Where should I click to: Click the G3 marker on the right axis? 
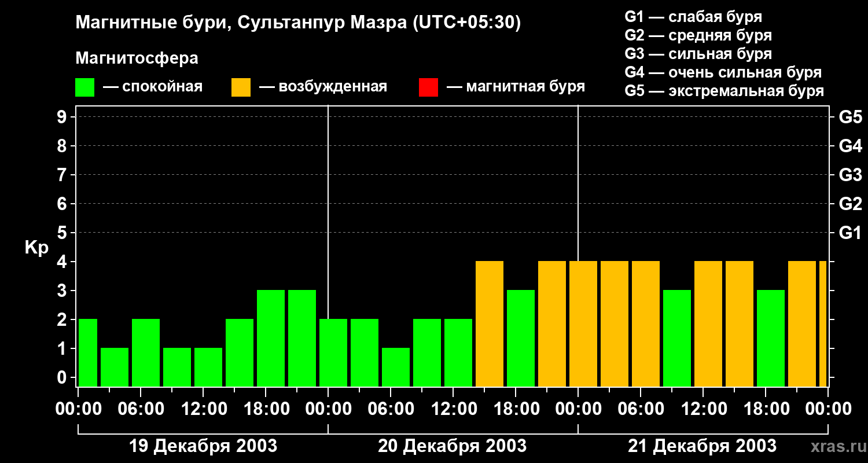coord(850,175)
